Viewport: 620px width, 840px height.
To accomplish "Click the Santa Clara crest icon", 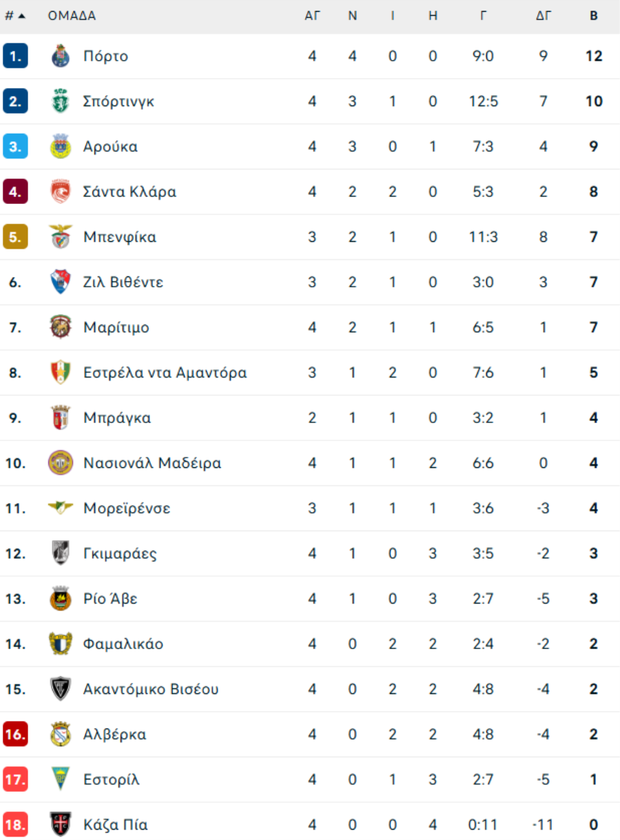I will pos(61,192).
